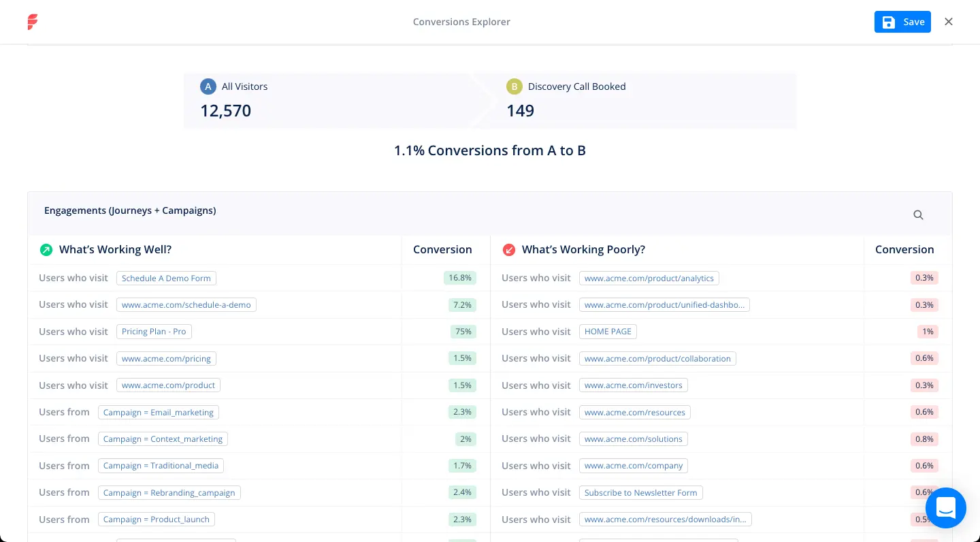Click the www.acme.com/solutions tag
The width and height of the screenshot is (980, 542).
click(x=634, y=439)
